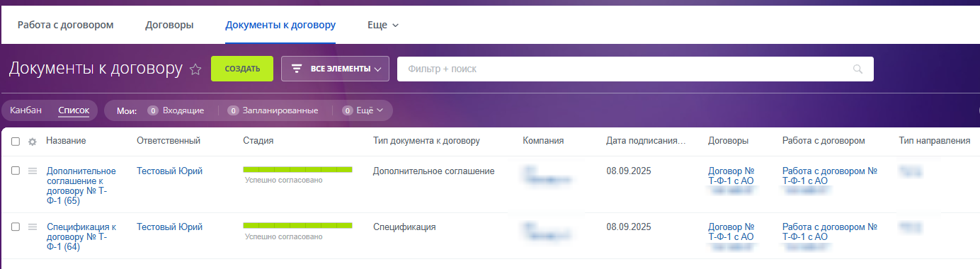Click the date 08.09.2025 in Дополнительное соглашение row
Image resolution: width=980 pixels, height=269 pixels.
(x=628, y=171)
